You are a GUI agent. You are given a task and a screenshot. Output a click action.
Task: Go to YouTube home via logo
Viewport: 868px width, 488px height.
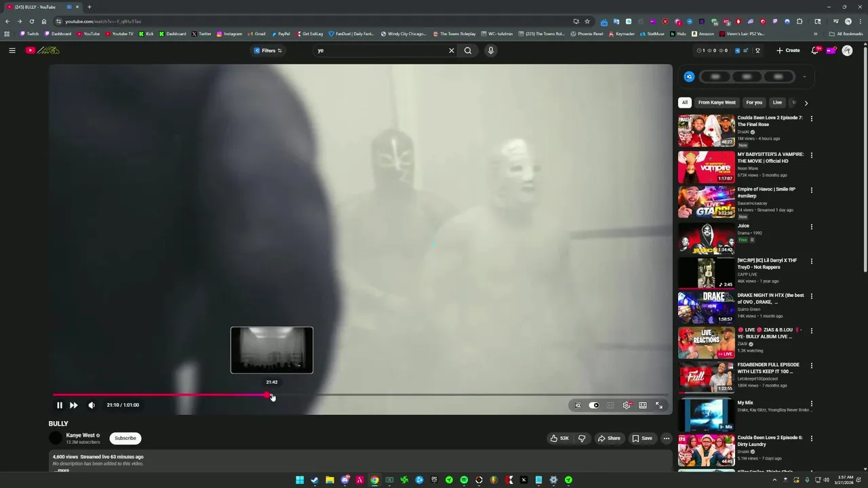click(x=42, y=50)
